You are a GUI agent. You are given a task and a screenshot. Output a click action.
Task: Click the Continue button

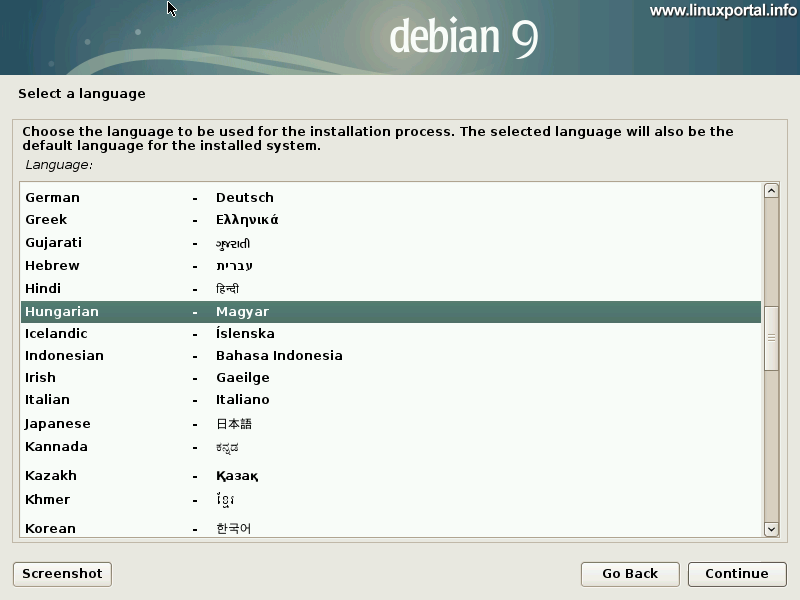737,574
